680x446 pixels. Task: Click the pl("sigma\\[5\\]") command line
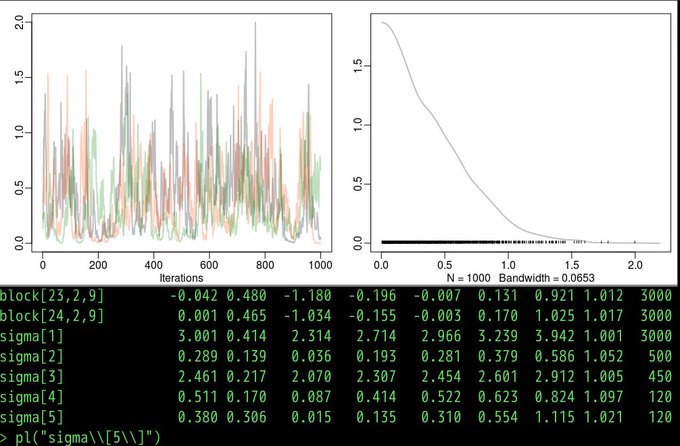tap(81, 437)
